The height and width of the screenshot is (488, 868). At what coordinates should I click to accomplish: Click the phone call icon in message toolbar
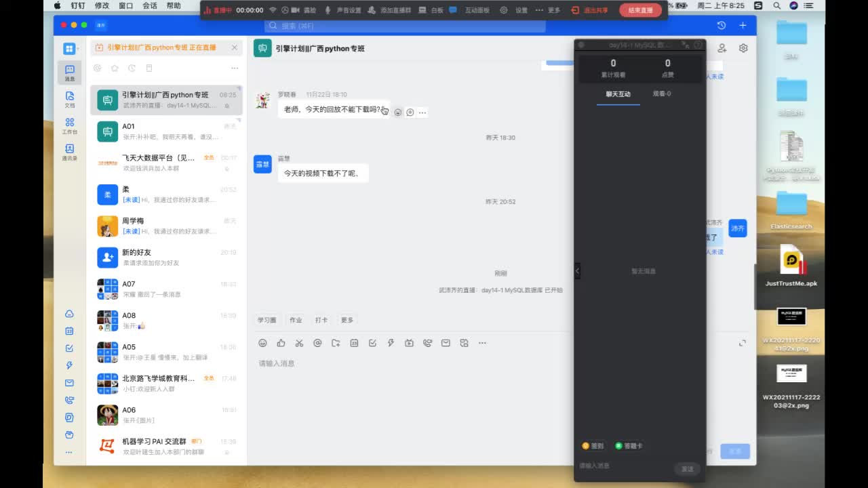coord(427,343)
